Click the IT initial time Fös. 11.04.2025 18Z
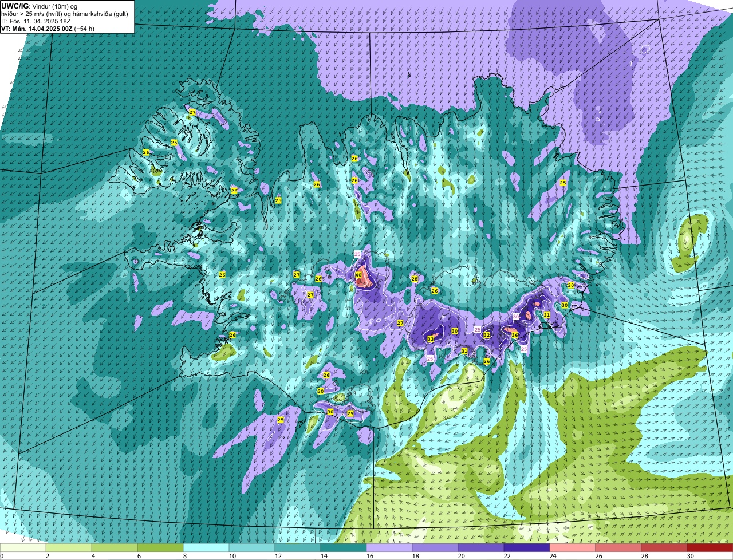 (36, 21)
